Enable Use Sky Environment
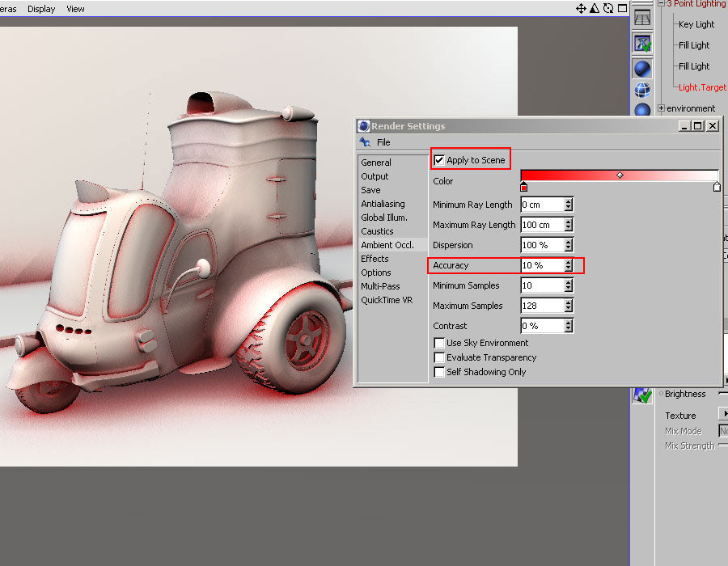This screenshot has width=728, height=566. pos(439,343)
